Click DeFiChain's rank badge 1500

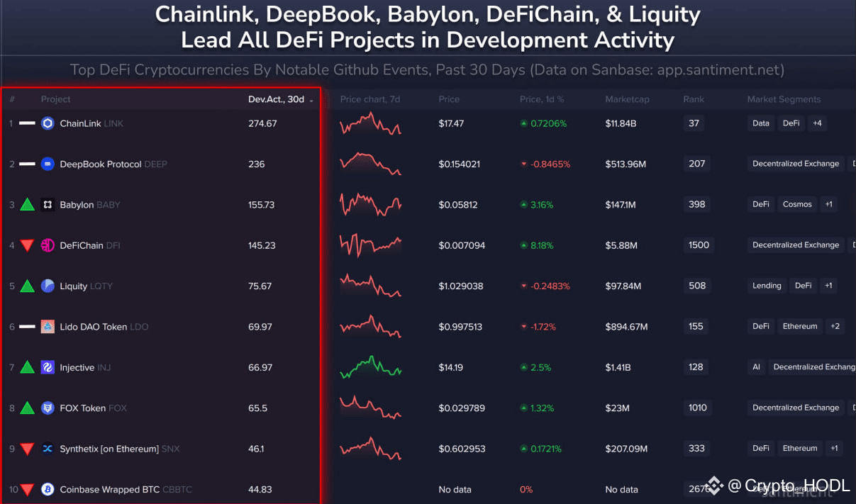pos(698,245)
